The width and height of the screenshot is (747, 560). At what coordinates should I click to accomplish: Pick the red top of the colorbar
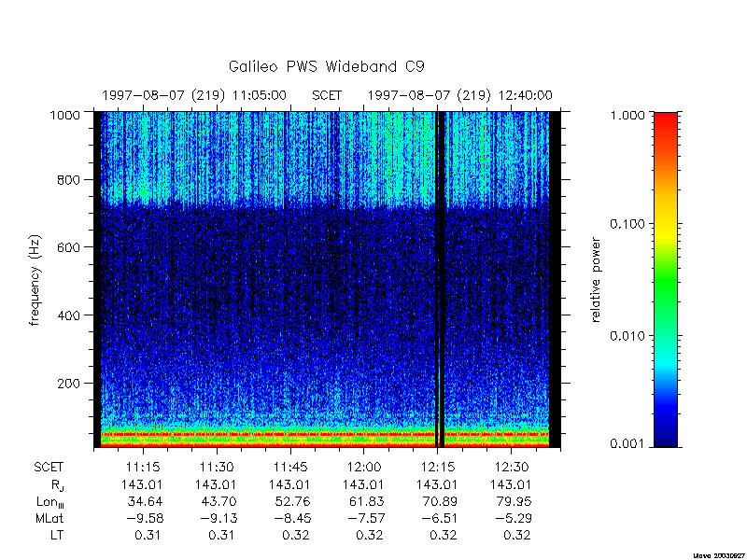(666, 120)
